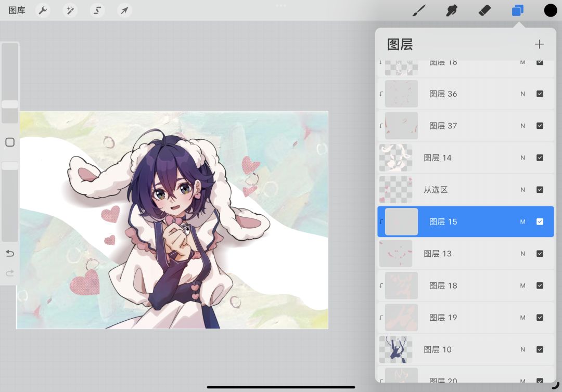562x392 pixels.
Task: Toggle visibility of 图层 14
Action: tap(540, 158)
